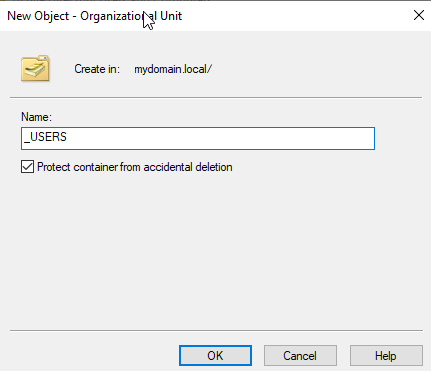431x371 pixels.
Task: Click the word 'Unit' in title bar
Action: pyautogui.click(x=171, y=16)
